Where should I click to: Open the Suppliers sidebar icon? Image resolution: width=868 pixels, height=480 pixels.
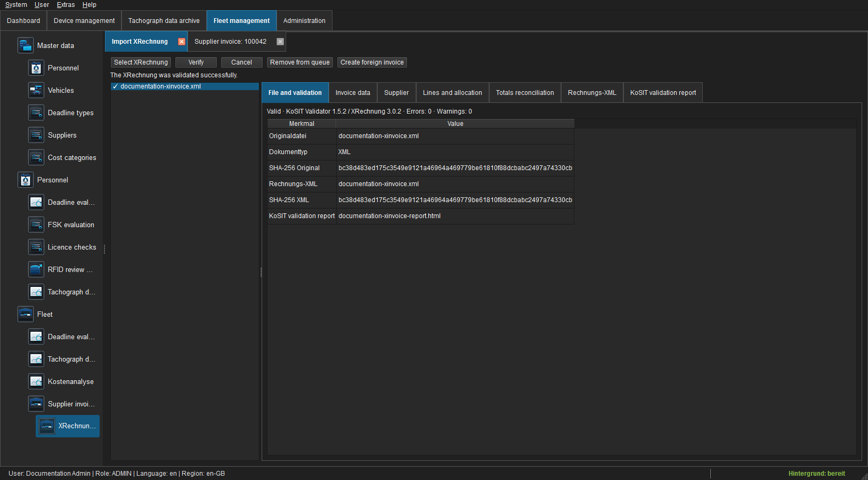(x=36, y=135)
